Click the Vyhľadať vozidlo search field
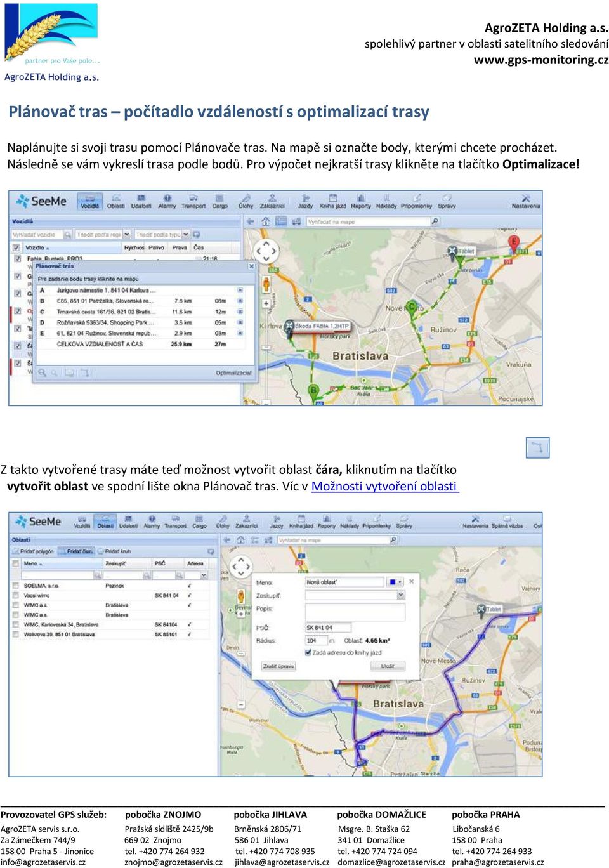The width and height of the screenshot is (609, 868). point(37,235)
